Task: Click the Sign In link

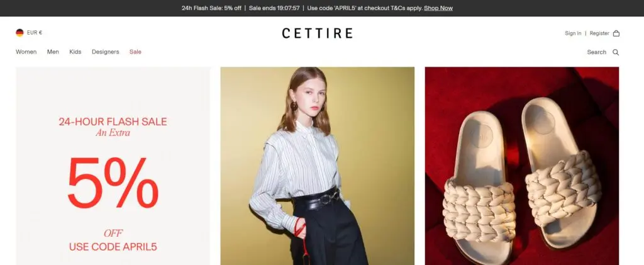Action: point(573,33)
